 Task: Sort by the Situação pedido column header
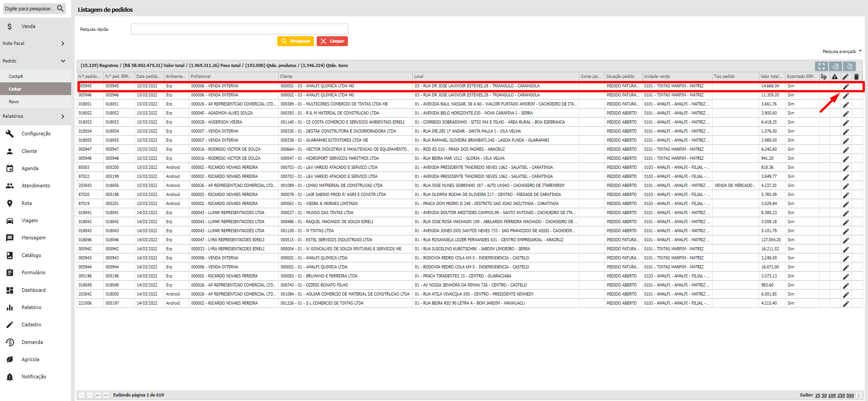coord(623,76)
